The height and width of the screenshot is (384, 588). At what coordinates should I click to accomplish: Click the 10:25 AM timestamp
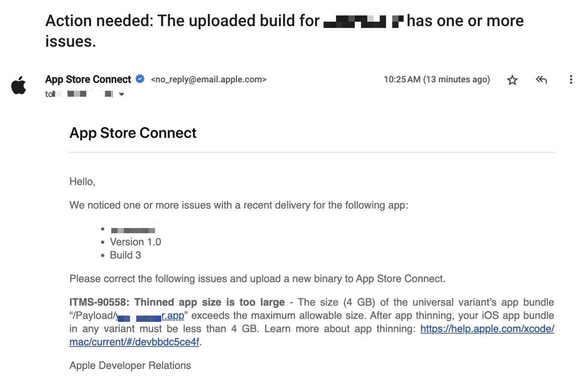click(437, 79)
